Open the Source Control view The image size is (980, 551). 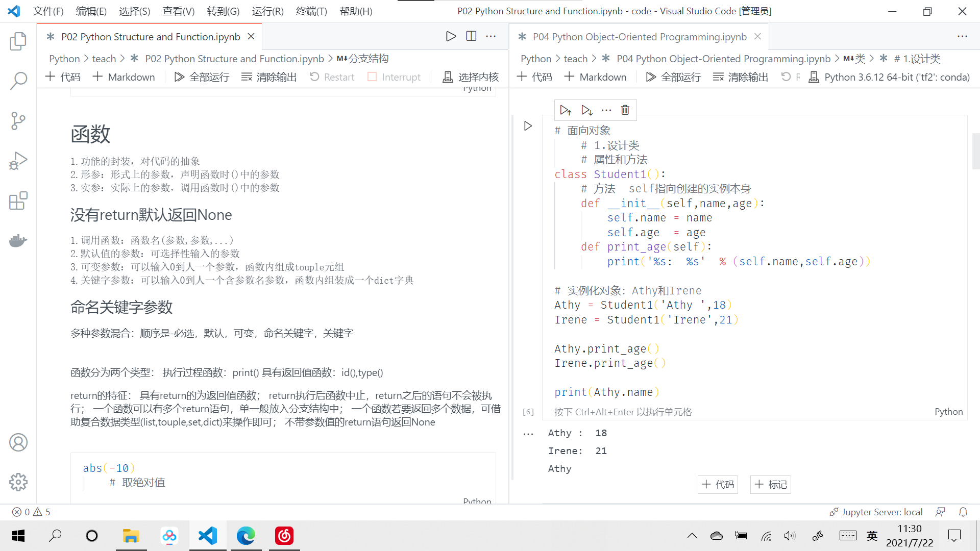18,121
